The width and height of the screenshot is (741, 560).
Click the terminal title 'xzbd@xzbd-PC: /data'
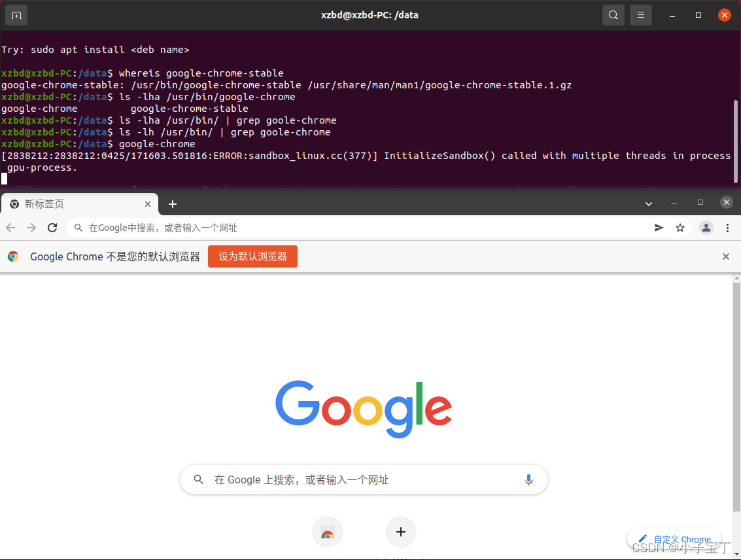370,15
